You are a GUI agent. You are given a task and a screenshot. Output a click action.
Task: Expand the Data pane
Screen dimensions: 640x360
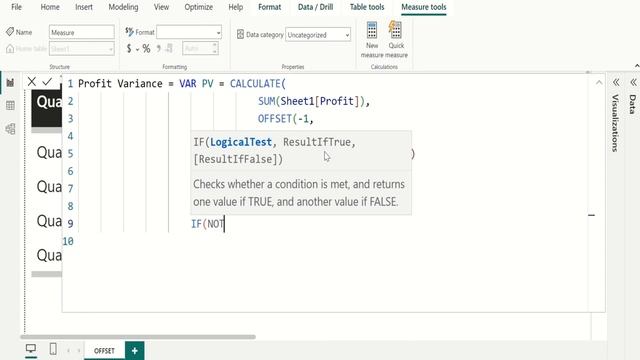click(633, 82)
